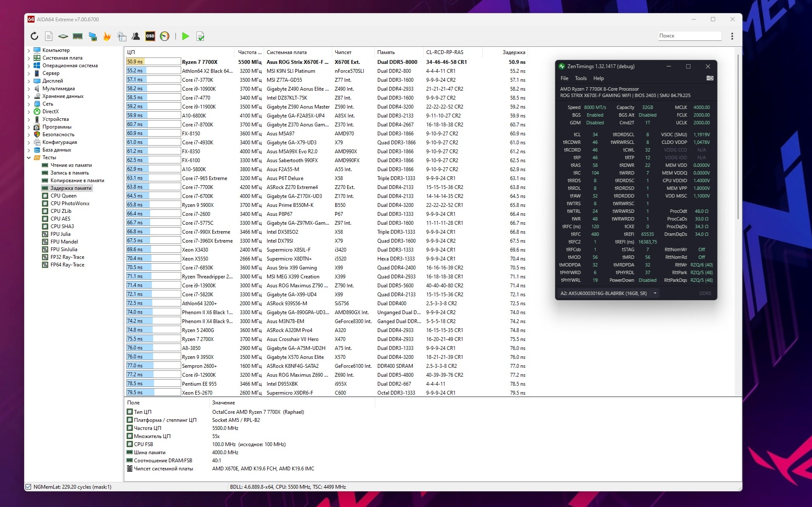Select FPU Mandel benchmark in tree

pos(64,242)
